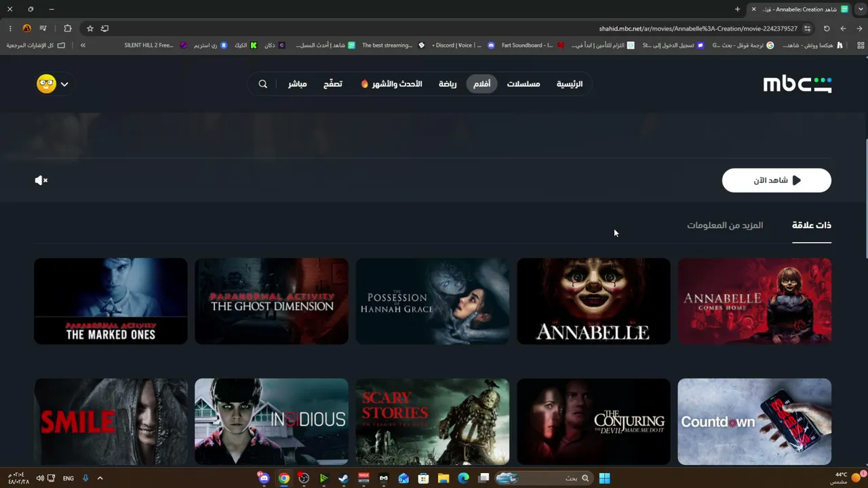
Task: Open a new browser tab with plus
Action: (737, 9)
